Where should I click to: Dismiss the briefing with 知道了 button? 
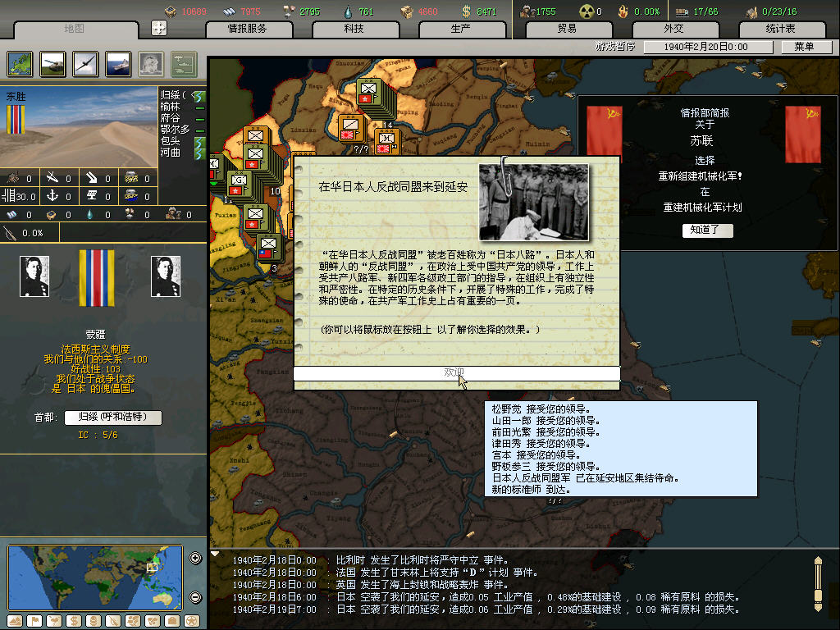(x=707, y=230)
